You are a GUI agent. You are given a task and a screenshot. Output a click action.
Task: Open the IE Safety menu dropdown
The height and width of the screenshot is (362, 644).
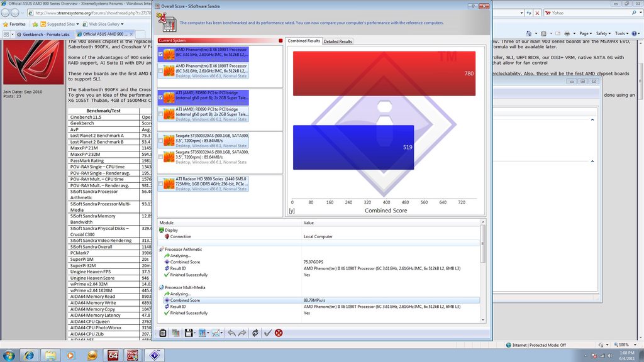[603, 34]
